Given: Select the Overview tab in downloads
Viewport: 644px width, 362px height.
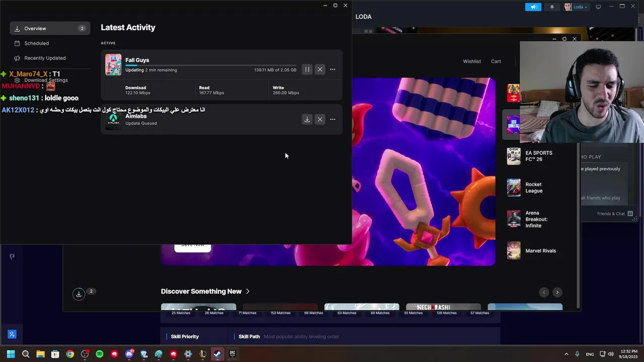Looking at the screenshot, I should coord(50,29).
